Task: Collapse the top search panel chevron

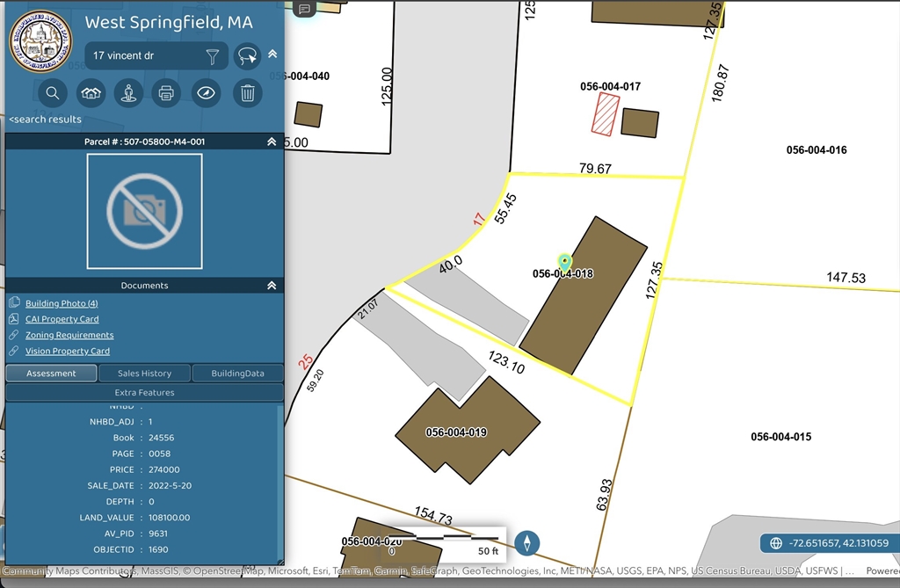Action: coord(272,54)
